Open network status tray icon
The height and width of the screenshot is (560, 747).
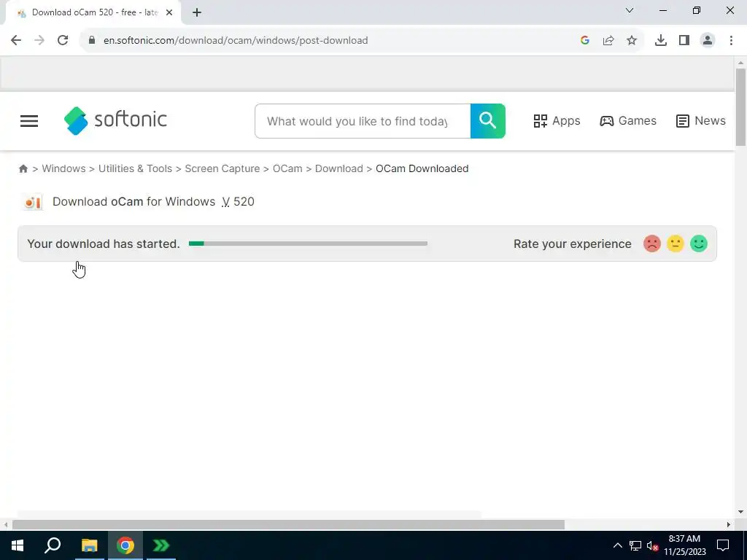(635, 545)
